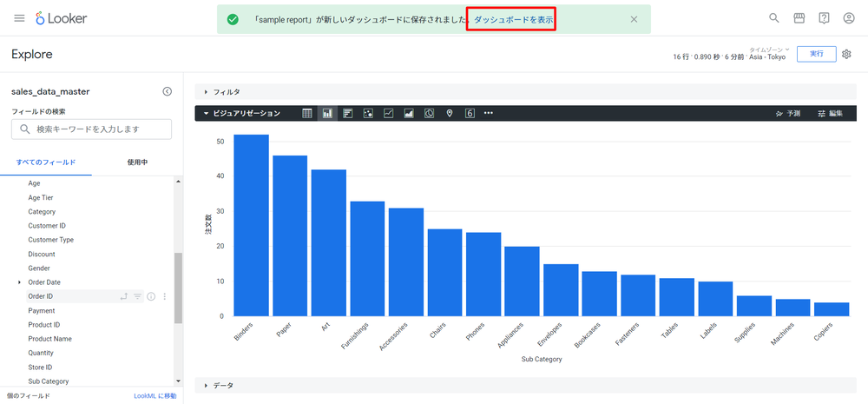Open the 予測 forecast button
Image resolution: width=868 pixels, height=404 pixels.
point(788,113)
